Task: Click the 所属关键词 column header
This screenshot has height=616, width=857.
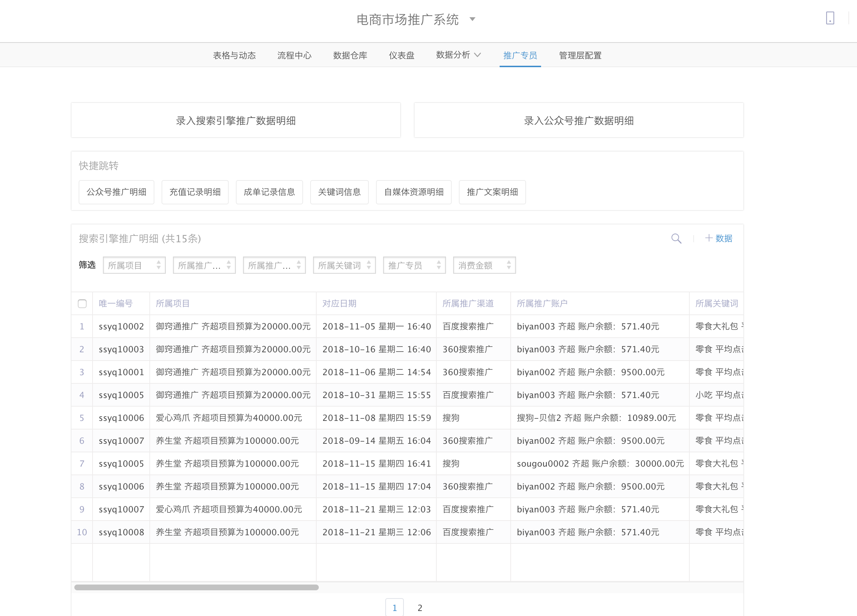Action: click(x=717, y=303)
